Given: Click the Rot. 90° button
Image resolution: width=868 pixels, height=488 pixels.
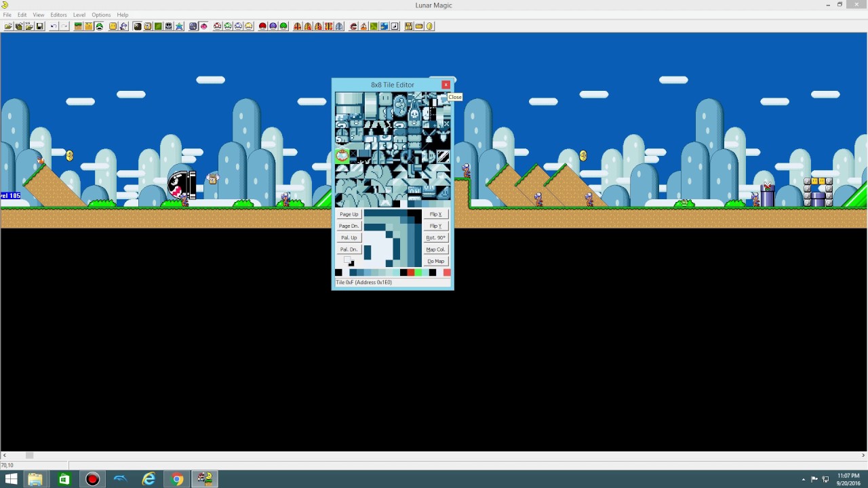Looking at the screenshot, I should (435, 238).
